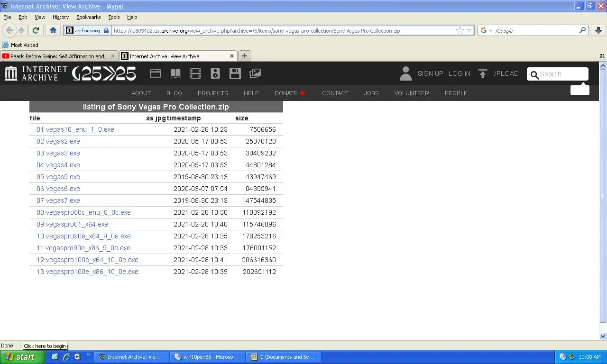Open the URL history dropdown arrow
Viewport: 607px width, 364px height.
[469, 30]
